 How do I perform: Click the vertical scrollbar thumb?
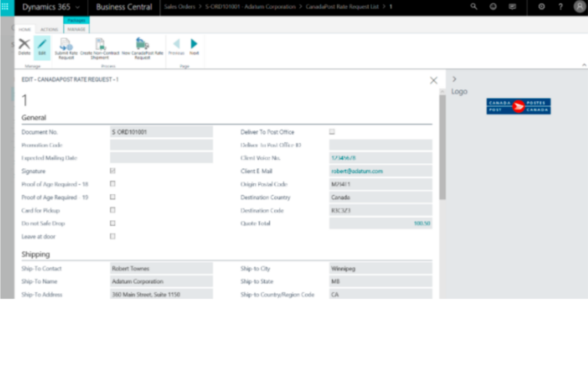point(442,147)
